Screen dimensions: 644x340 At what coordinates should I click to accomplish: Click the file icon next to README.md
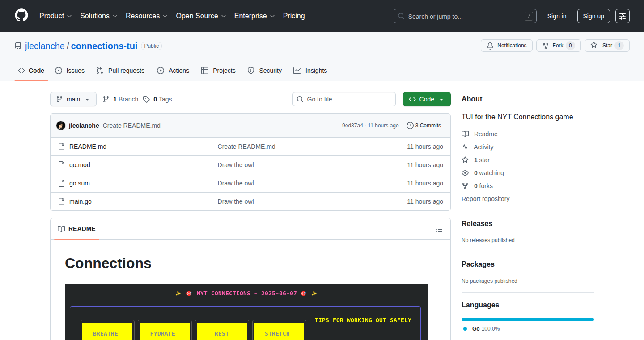click(x=62, y=147)
